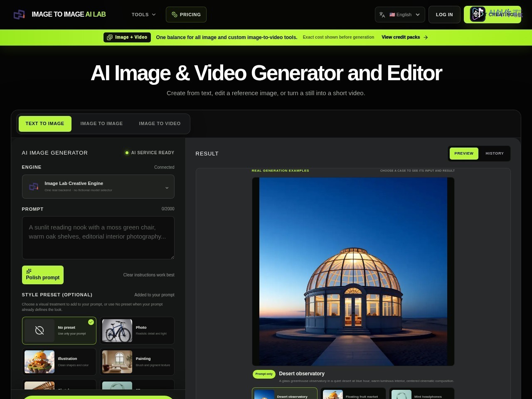Select the Desert observatory example card
532x399 pixels.
click(285, 394)
